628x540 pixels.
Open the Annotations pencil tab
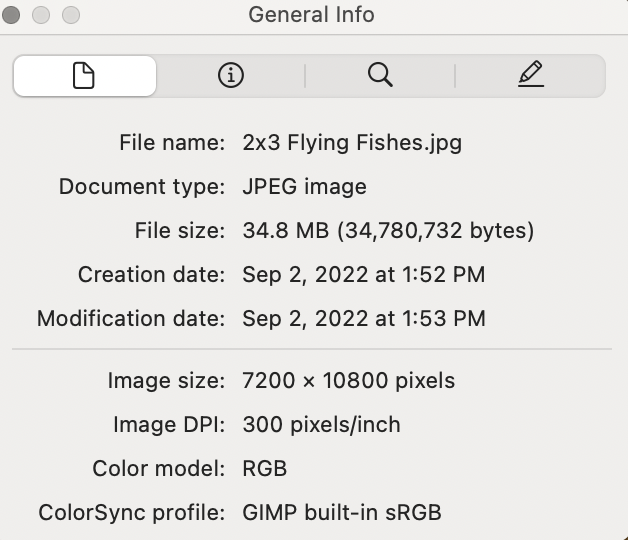pyautogui.click(x=530, y=76)
